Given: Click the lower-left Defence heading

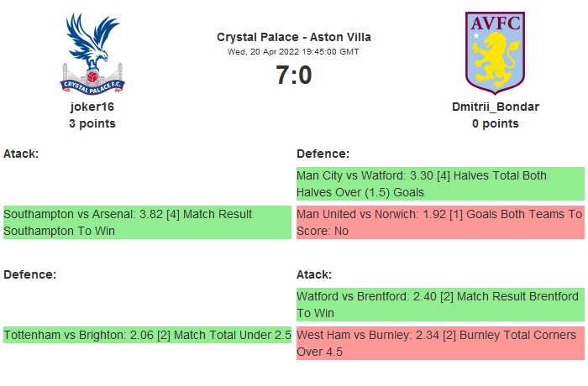Looking at the screenshot, I should pyautogui.click(x=29, y=274).
